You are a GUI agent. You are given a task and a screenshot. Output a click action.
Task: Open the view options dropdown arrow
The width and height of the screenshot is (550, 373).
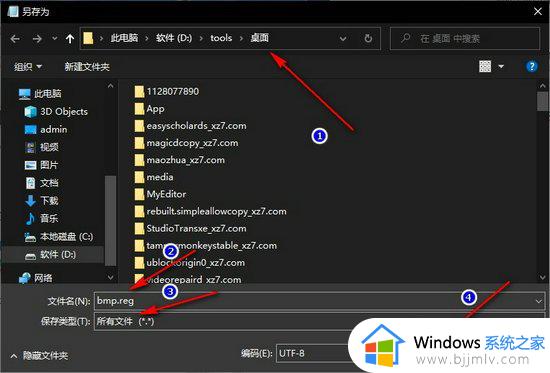coord(501,66)
